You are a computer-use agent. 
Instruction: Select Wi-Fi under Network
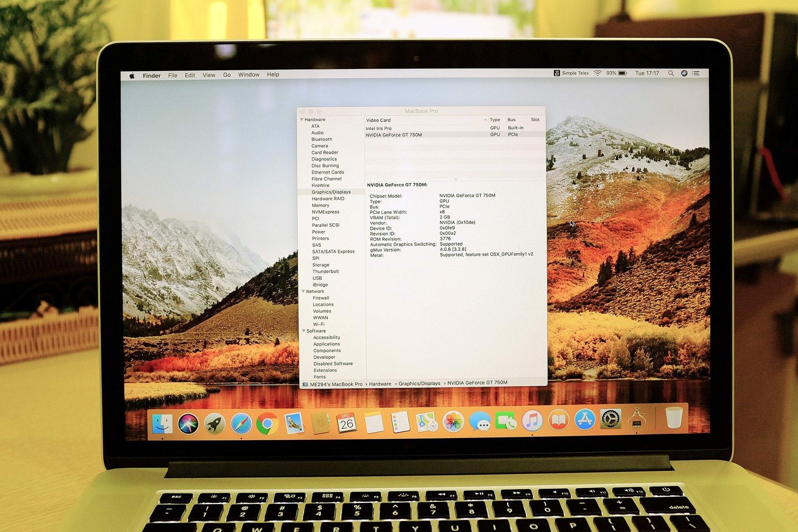coord(319,324)
